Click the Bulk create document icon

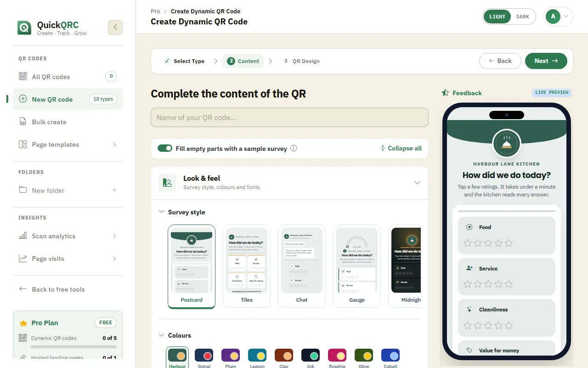(x=23, y=122)
